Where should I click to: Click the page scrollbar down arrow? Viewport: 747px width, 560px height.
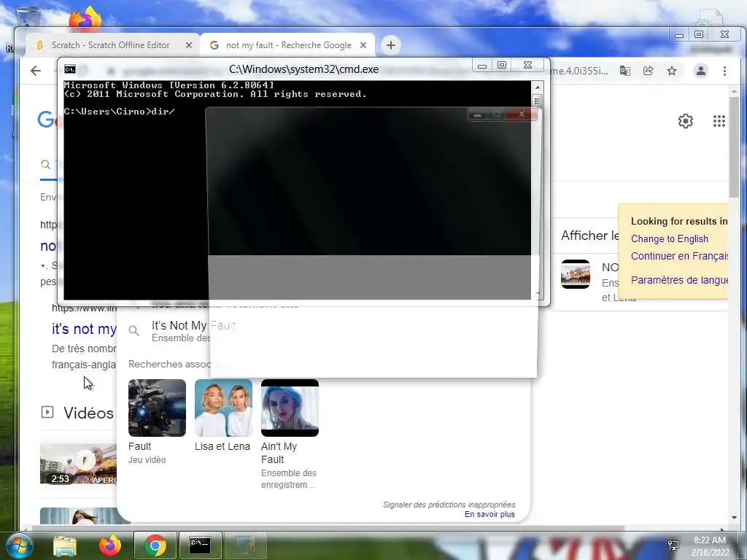click(x=734, y=517)
